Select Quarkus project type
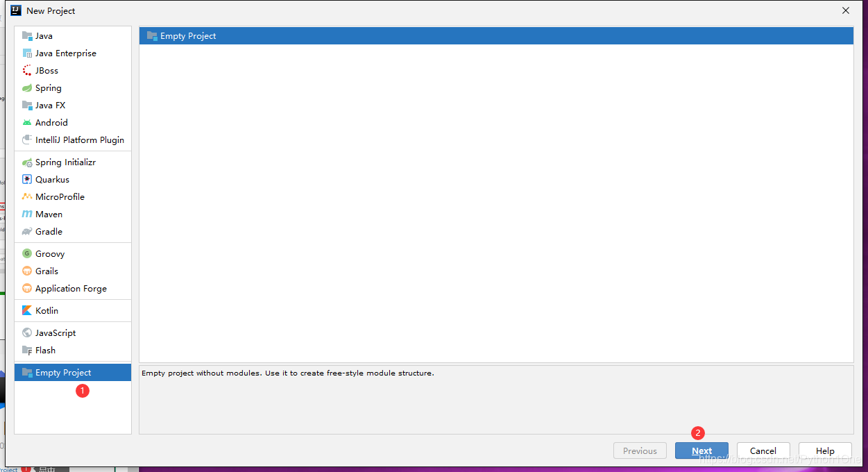 click(x=73, y=180)
